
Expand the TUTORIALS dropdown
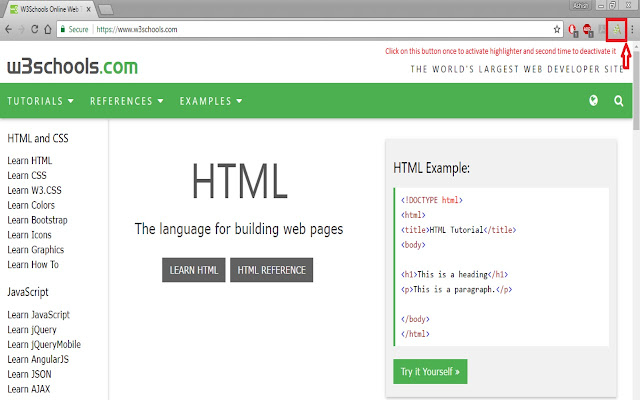click(x=40, y=101)
